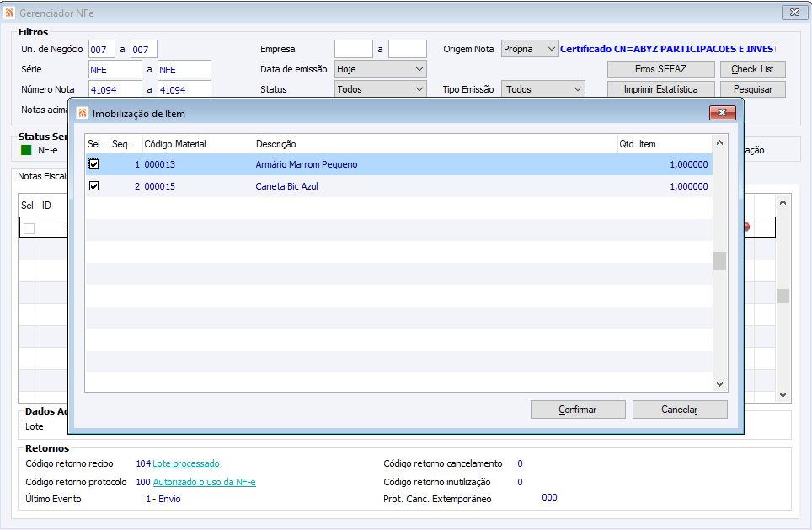Click the Notas Fiscais grid scroll-up arrow
812x530 pixels.
783,202
